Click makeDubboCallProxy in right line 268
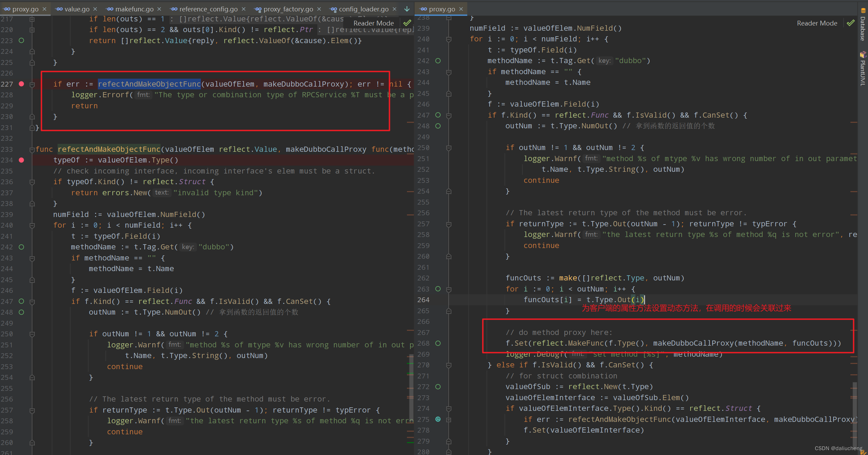Screen dimensions: 868x455 (x=693, y=343)
